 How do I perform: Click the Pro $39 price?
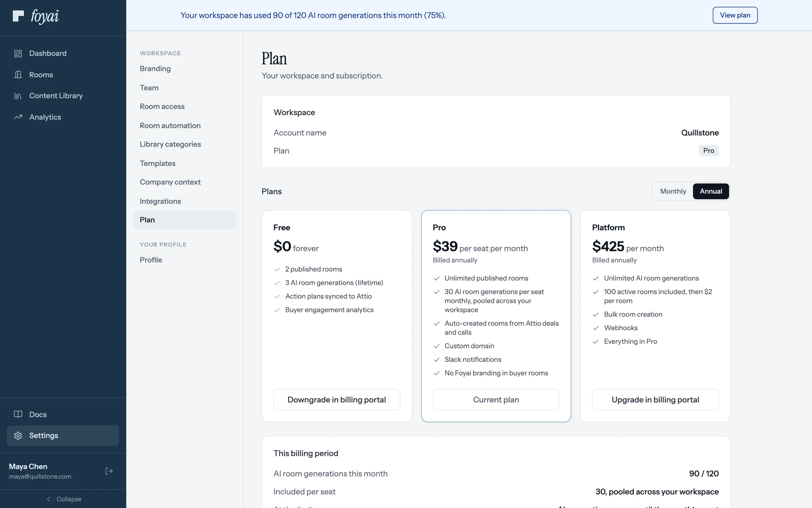click(x=445, y=246)
